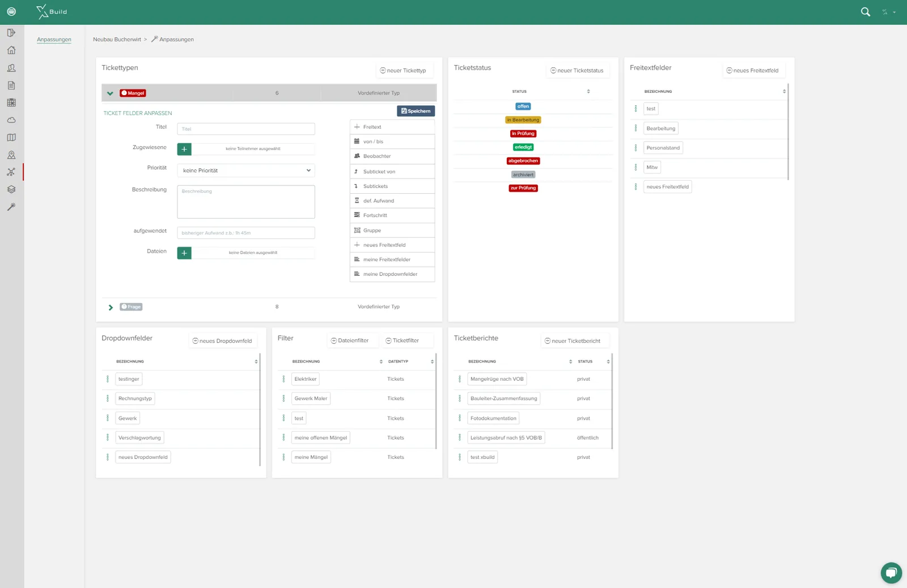The image size is (907, 588).
Task: Open user account dropdown in top bar
Action: coord(888,12)
